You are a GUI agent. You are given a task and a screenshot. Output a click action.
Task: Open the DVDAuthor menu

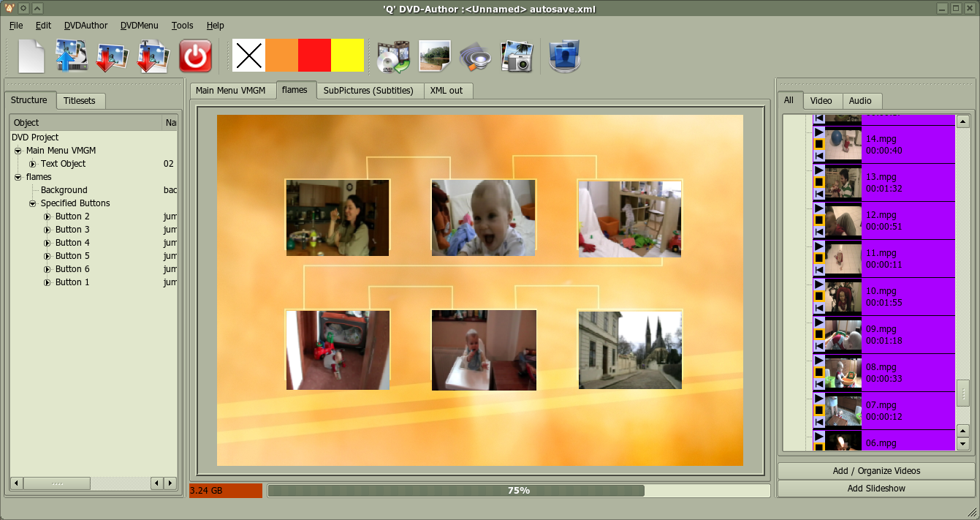[86, 25]
